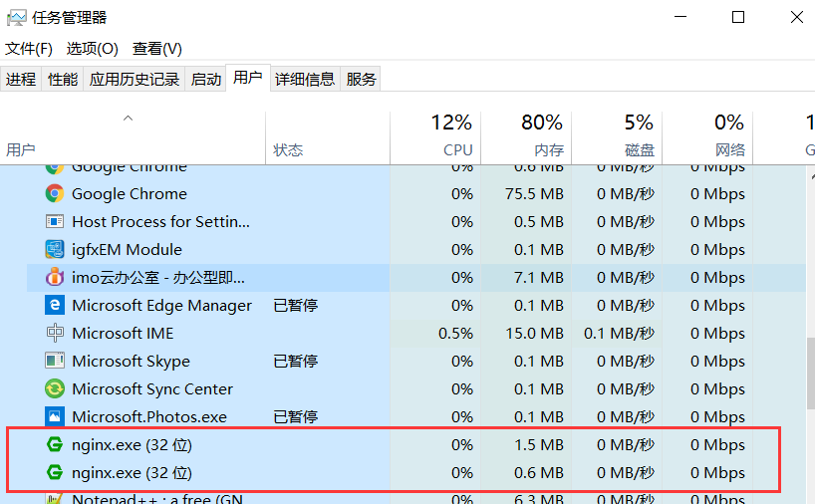Click the Microsoft Skype icon
Image resolution: width=815 pixels, height=504 pixels.
coord(55,361)
